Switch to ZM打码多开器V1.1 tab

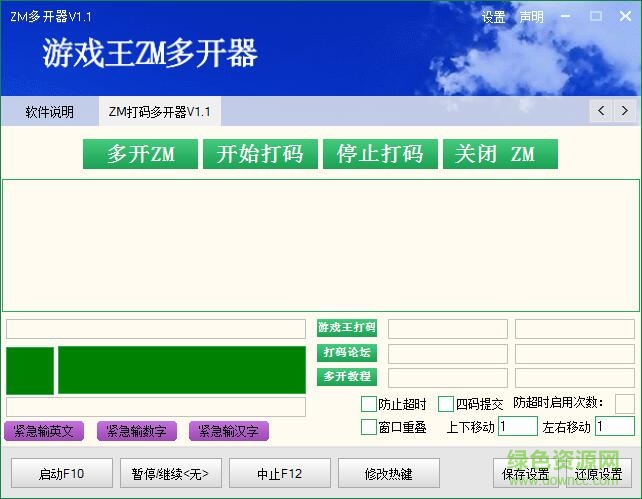(160, 112)
